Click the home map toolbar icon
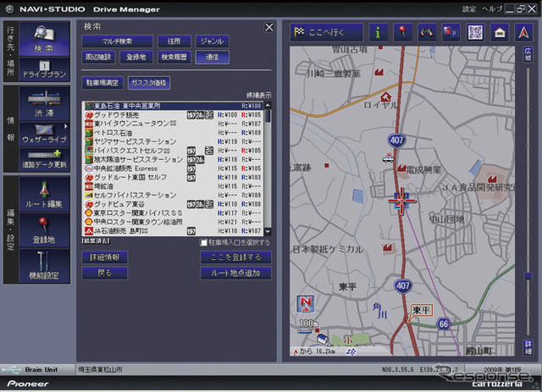This screenshot has width=542, height=392. 500,33
